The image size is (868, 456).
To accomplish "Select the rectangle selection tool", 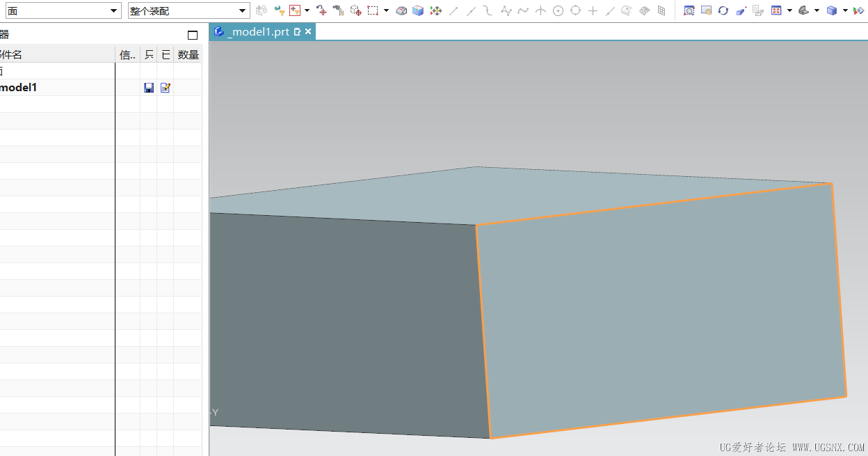I will 373,10.
